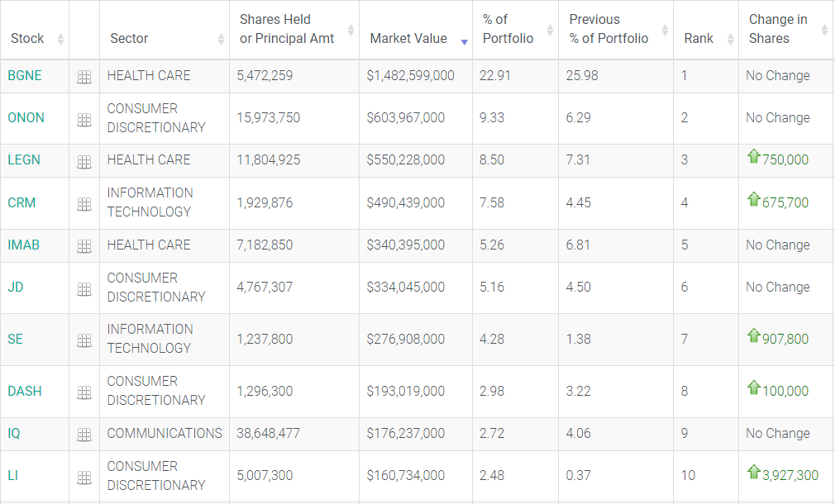This screenshot has width=835, height=504.
Task: Click the 3,927,300 change in shares value
Action: click(x=790, y=475)
